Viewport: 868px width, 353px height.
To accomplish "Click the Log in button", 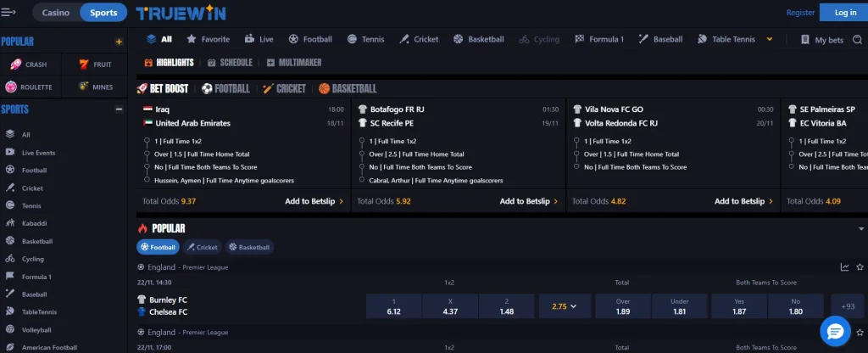I will (844, 12).
